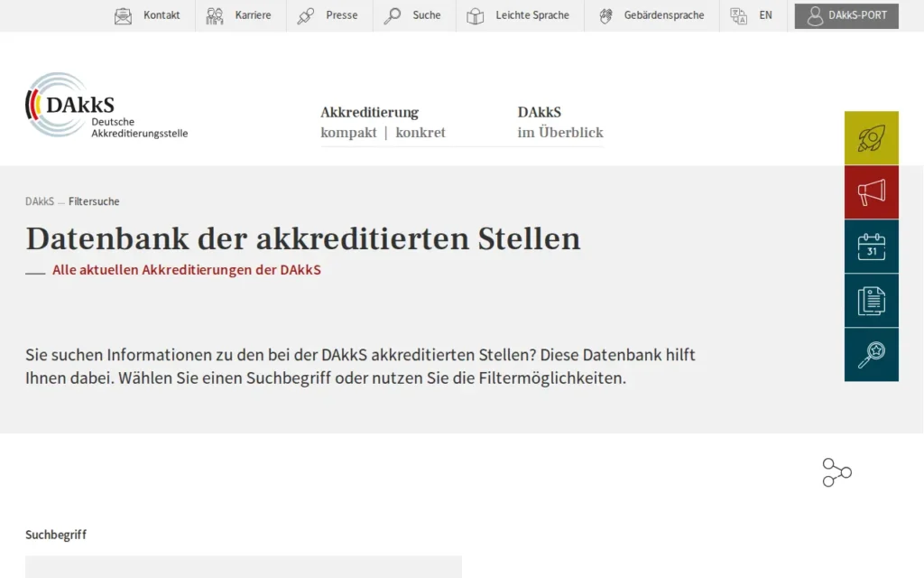
Task: Click the Leichte Sprache book icon
Action: click(476, 16)
